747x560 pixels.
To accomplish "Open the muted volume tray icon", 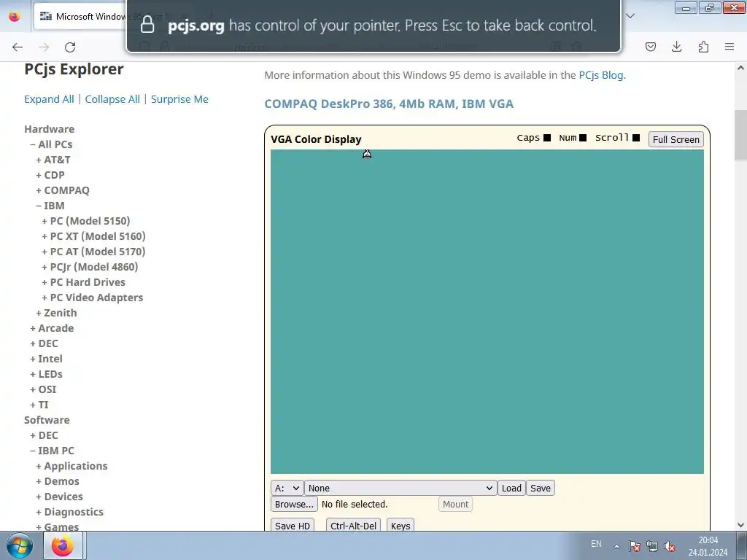I will 670,546.
